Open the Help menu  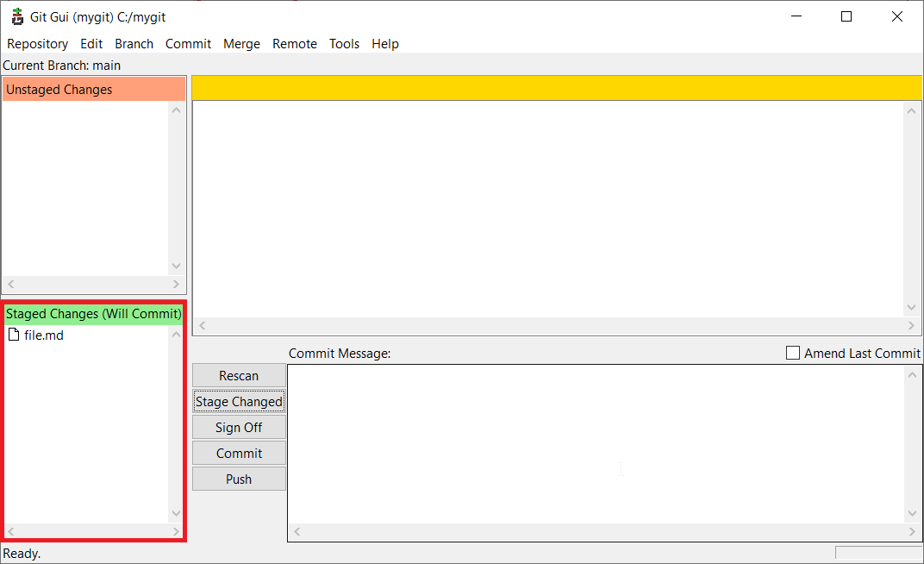tap(385, 44)
